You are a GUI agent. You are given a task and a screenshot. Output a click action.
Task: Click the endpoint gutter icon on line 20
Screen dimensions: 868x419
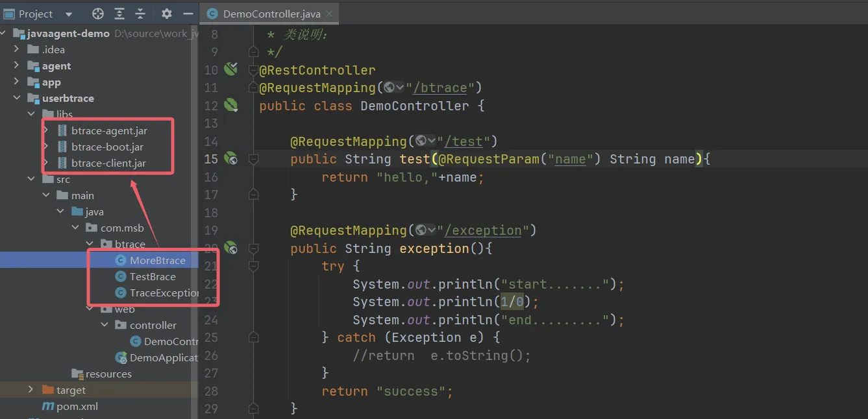coord(230,247)
